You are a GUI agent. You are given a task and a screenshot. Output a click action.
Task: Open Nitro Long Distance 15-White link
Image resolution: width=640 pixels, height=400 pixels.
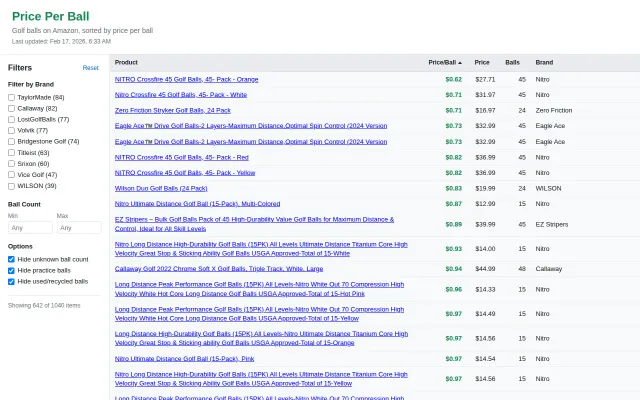[x=261, y=249]
